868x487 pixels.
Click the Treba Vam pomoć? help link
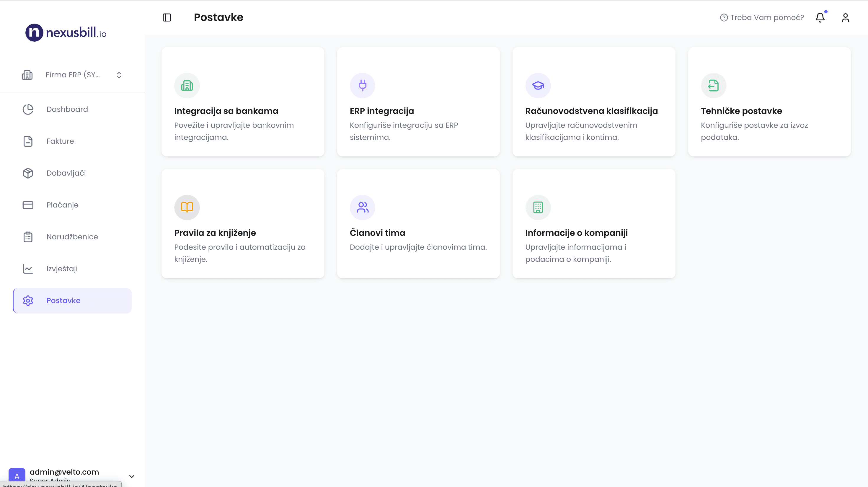coord(762,17)
